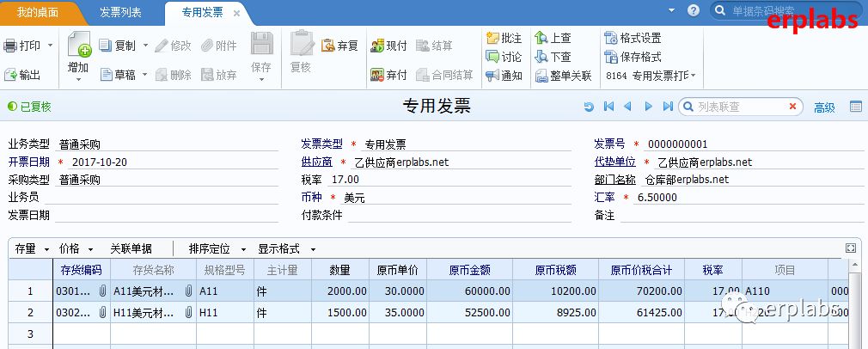The width and height of the screenshot is (868, 349).
Task: Click the Trace Down (下查) button
Action: pyautogui.click(x=553, y=57)
